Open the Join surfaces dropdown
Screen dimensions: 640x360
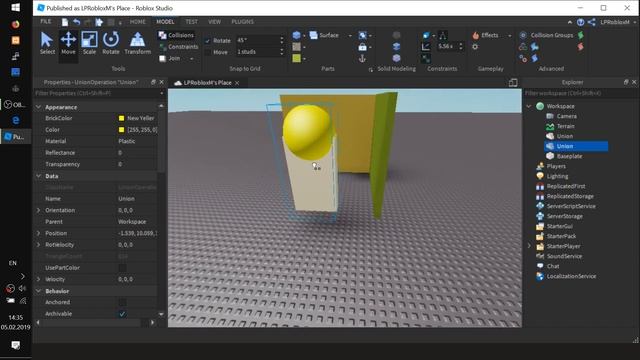point(191,59)
